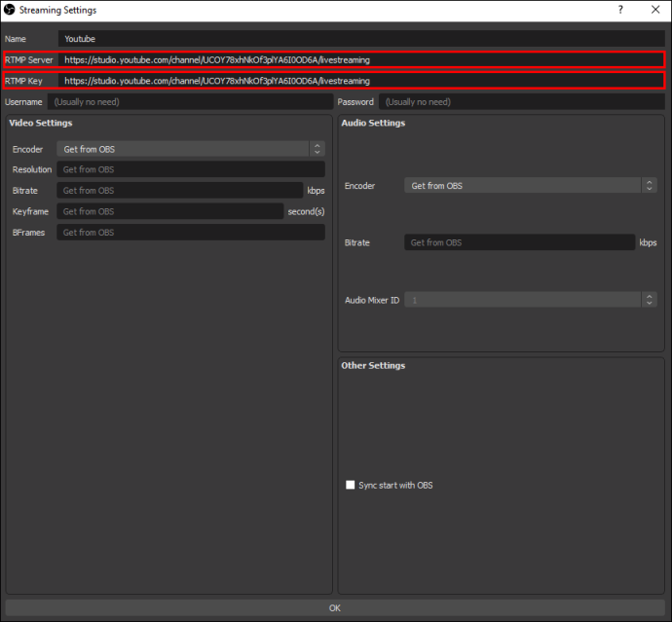Image resolution: width=672 pixels, height=622 pixels.
Task: Click the BFrames input field
Action: [191, 233]
